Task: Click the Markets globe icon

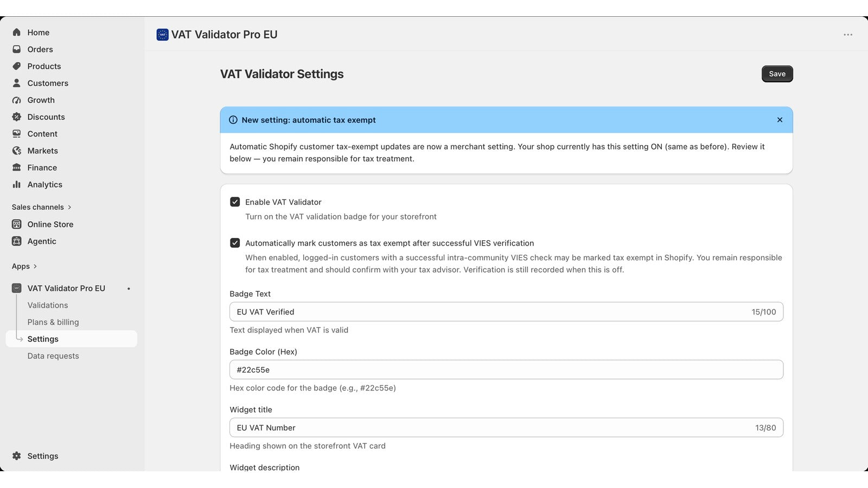Action: click(x=17, y=151)
